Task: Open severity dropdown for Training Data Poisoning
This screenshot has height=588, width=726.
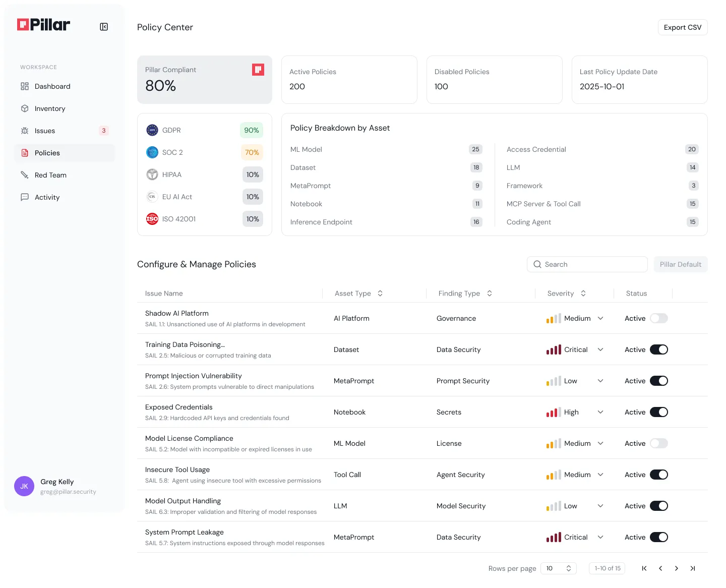Action: point(600,349)
